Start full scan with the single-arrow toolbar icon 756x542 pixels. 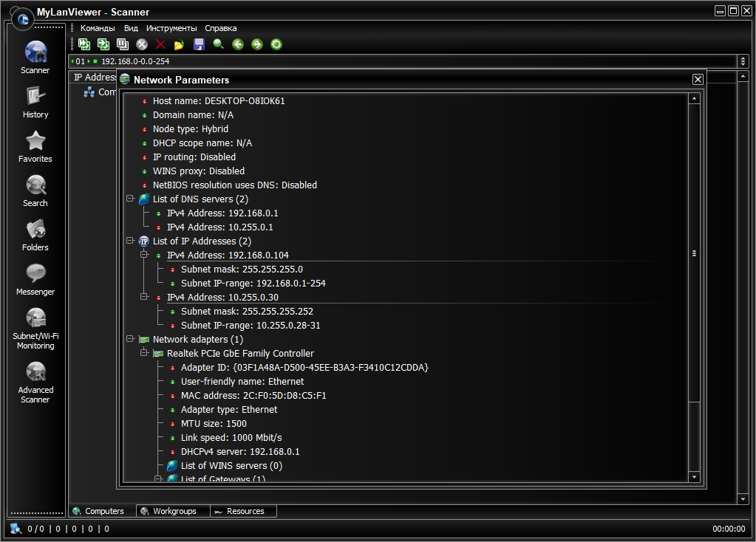coord(103,44)
